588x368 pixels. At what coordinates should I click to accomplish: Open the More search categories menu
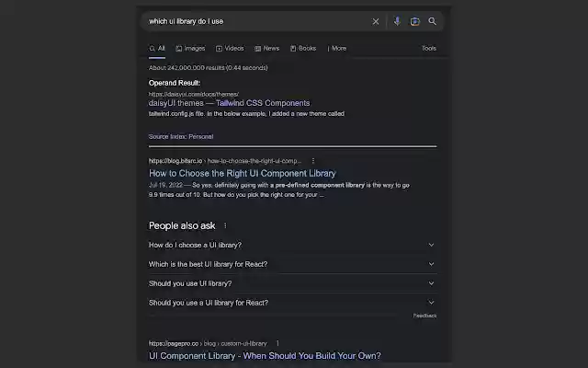[337, 49]
